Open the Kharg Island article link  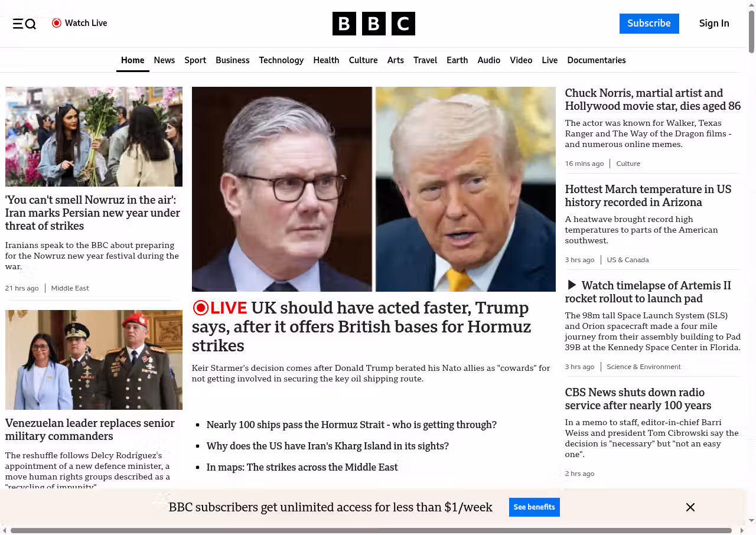pyautogui.click(x=328, y=446)
